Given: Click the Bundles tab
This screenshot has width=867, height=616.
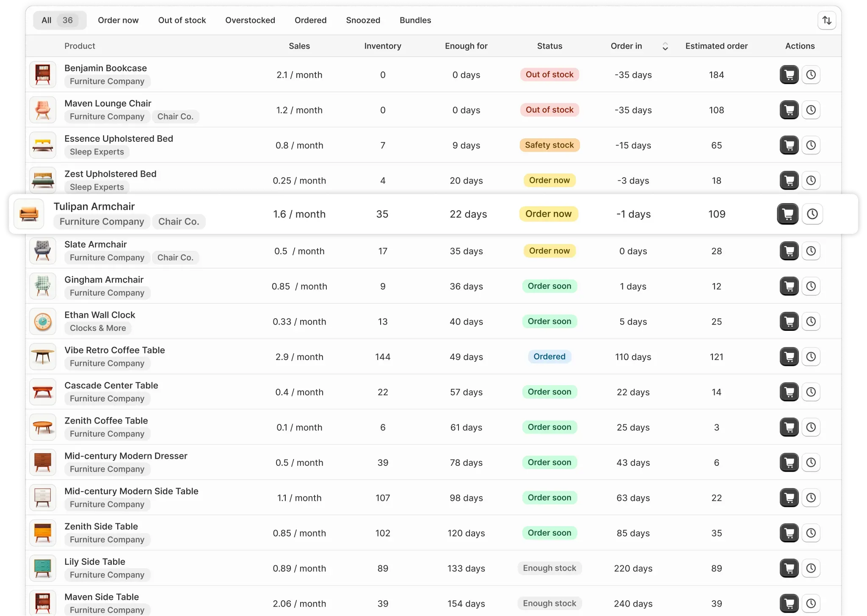Looking at the screenshot, I should pos(415,20).
